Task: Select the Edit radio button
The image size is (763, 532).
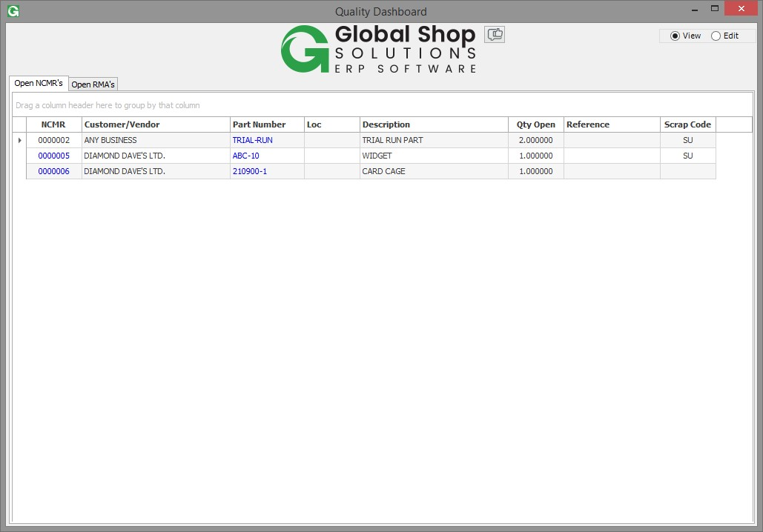Action: tap(724, 36)
